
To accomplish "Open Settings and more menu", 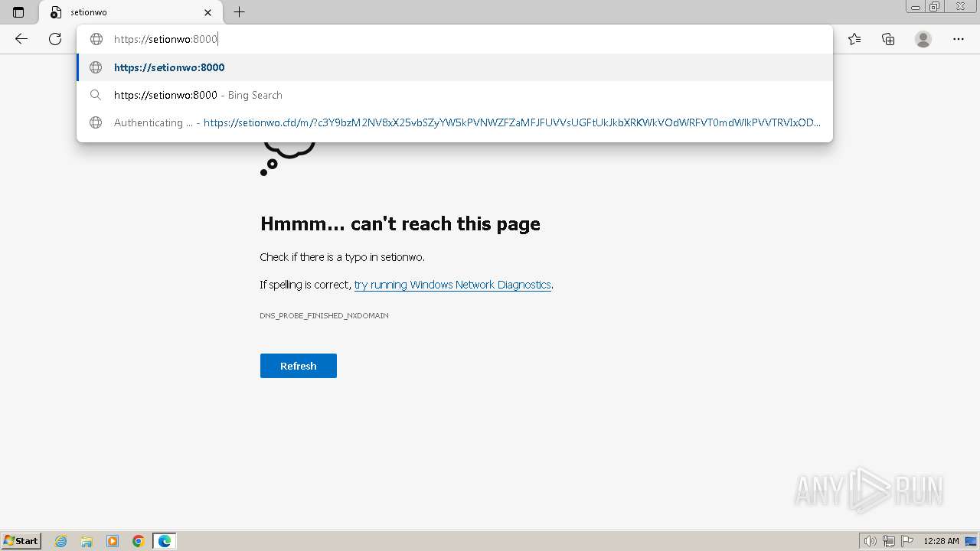I will [x=959, y=39].
